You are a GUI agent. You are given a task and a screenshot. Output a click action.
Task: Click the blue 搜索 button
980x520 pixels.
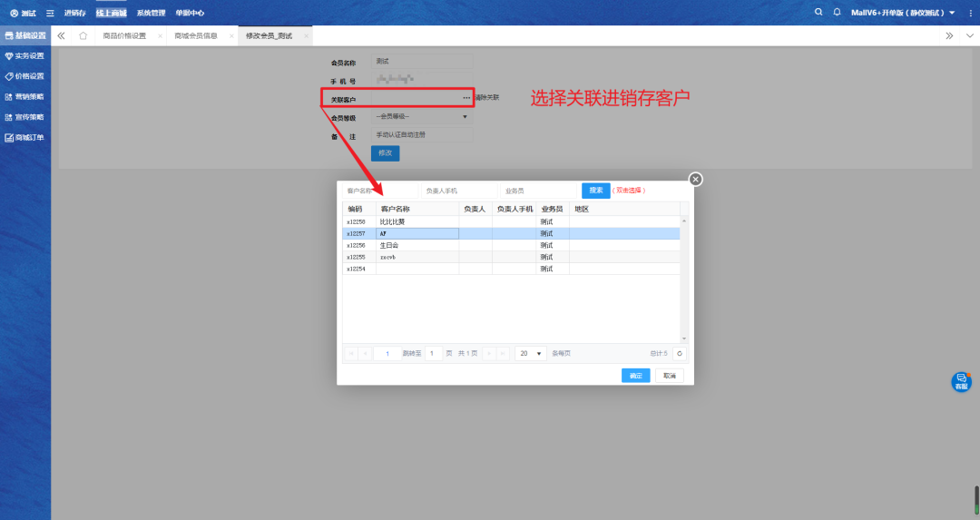click(595, 191)
